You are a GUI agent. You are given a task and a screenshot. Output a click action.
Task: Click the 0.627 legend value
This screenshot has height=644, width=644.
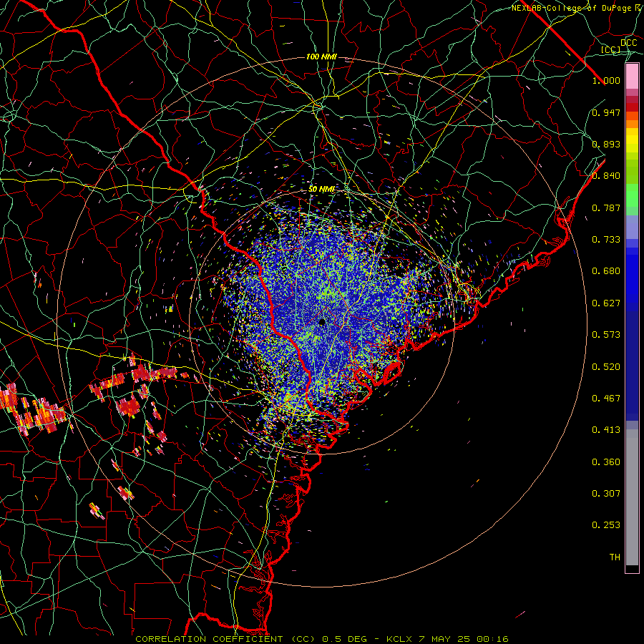click(606, 303)
